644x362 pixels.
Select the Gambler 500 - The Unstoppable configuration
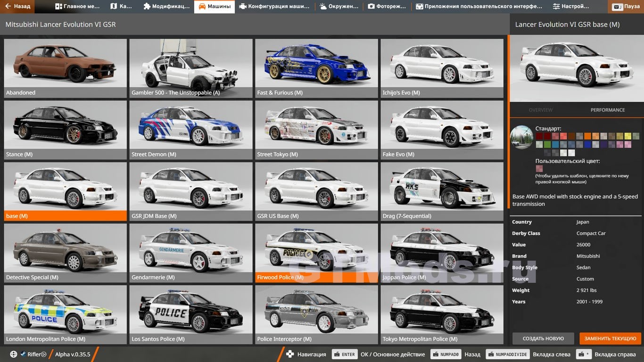[191, 68]
